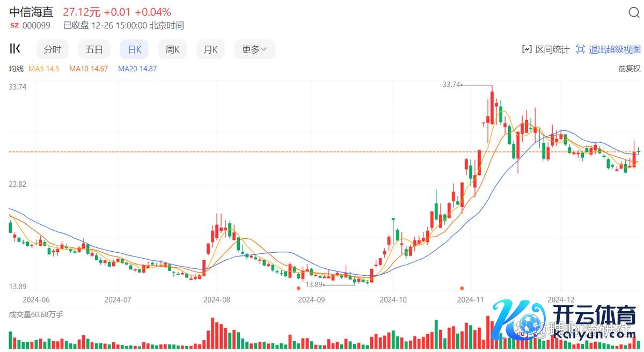Switch to the 分时 tab
The image size is (644, 352).
click(x=53, y=49)
